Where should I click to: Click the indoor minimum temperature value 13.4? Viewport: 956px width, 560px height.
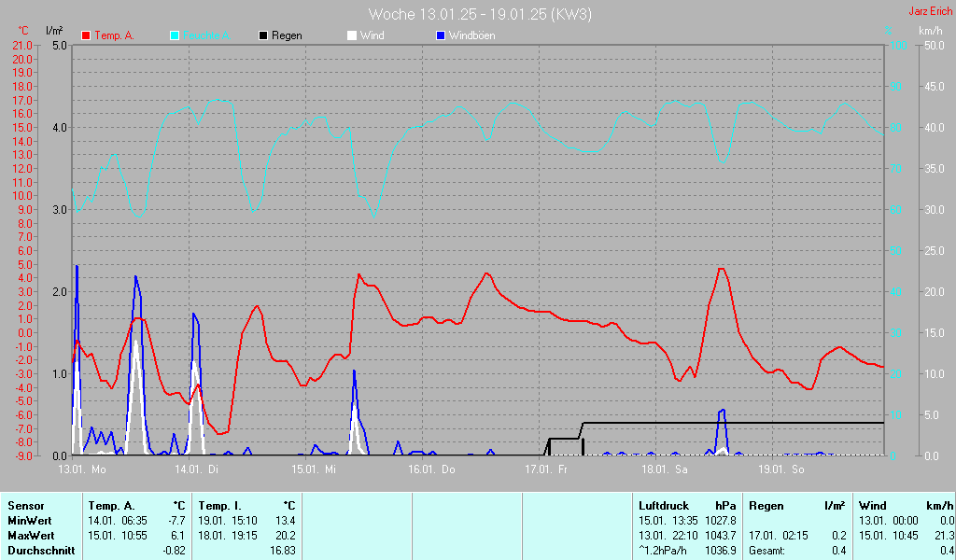click(x=286, y=521)
